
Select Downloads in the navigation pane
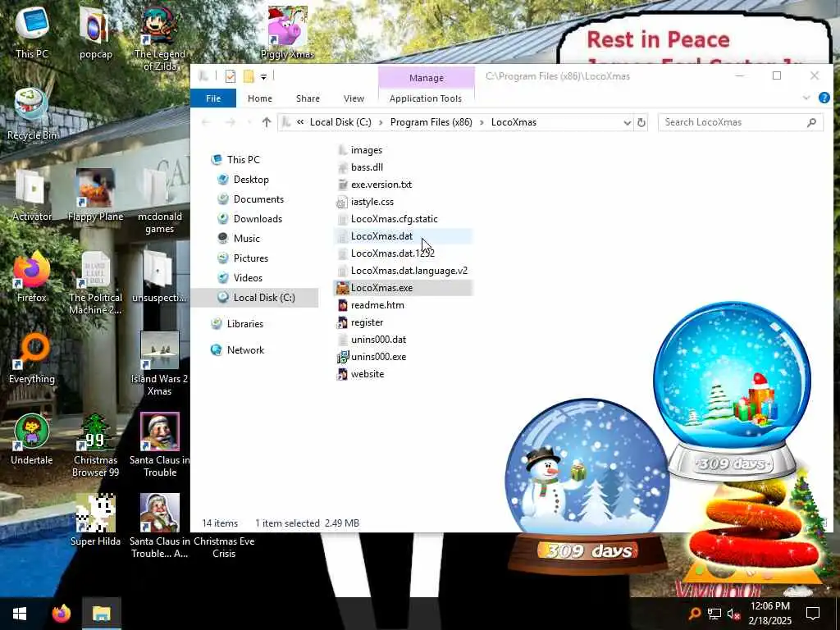[258, 218]
